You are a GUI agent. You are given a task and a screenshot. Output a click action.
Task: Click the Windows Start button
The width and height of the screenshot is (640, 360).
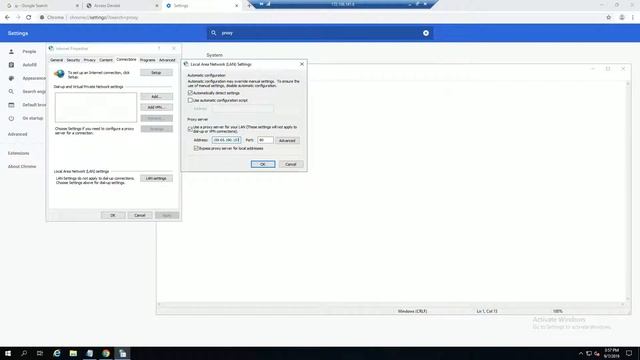click(x=8, y=353)
